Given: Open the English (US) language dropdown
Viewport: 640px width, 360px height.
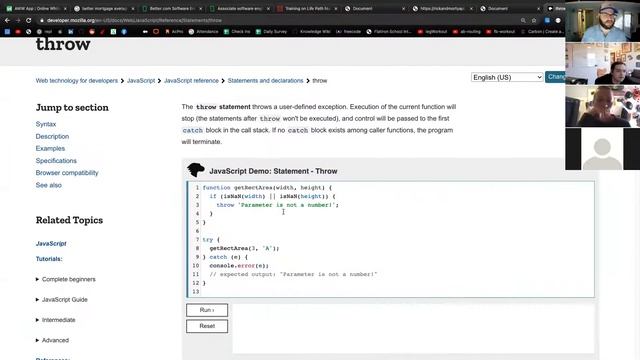Looking at the screenshot, I should pos(507,77).
